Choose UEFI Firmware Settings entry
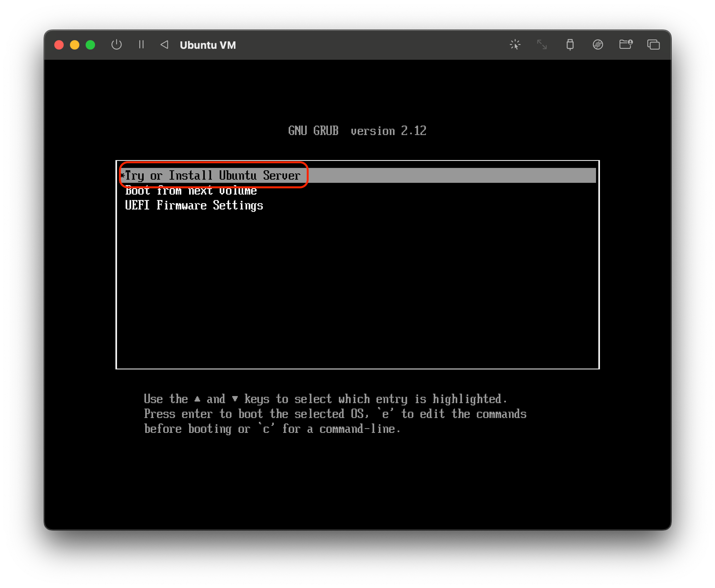The height and width of the screenshot is (588, 715). coord(194,206)
